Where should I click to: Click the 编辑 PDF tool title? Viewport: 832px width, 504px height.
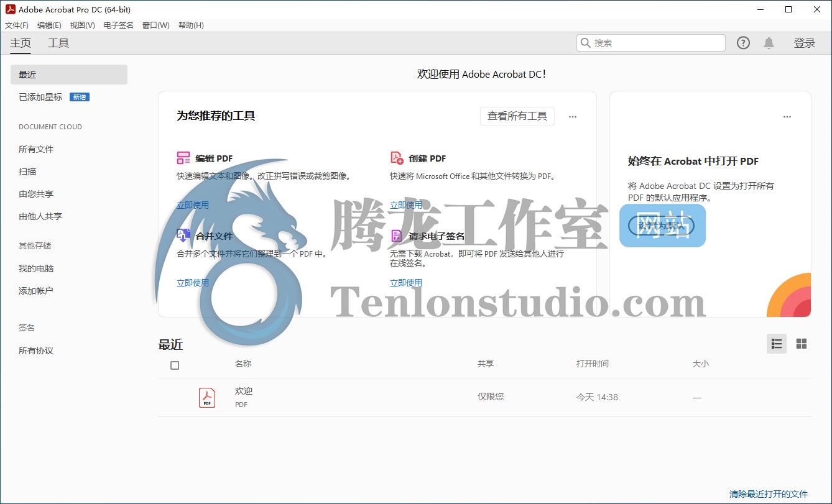click(214, 158)
